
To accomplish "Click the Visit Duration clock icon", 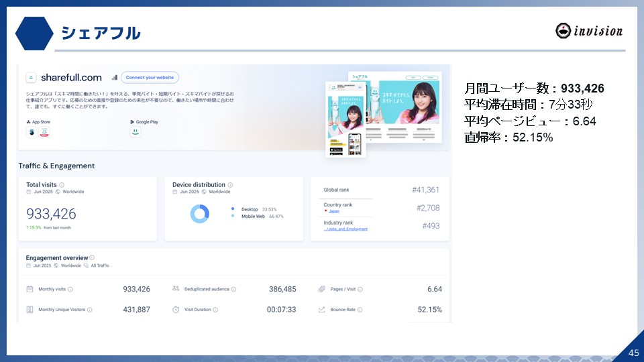I will point(176,310).
